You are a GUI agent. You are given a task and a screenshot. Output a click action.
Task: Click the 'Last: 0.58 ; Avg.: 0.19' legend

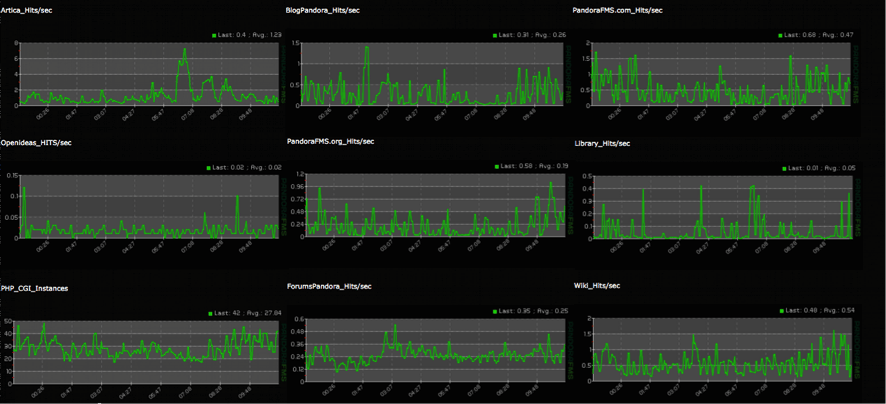click(x=535, y=166)
